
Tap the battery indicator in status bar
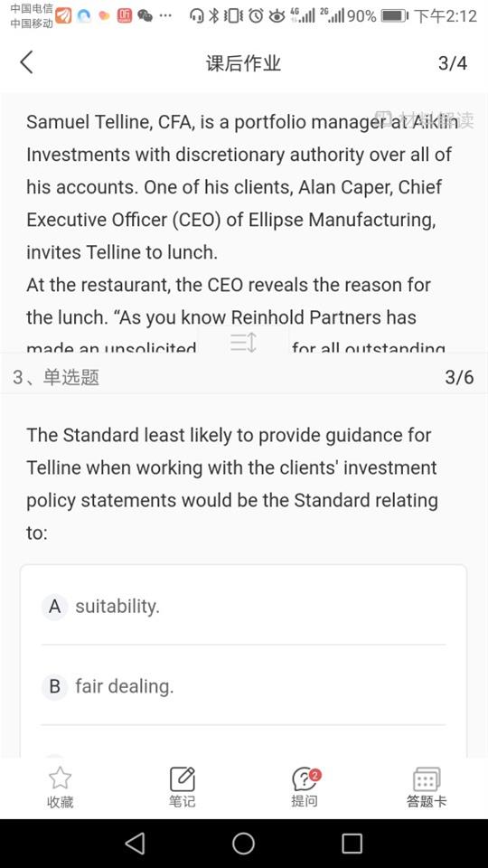(395, 15)
